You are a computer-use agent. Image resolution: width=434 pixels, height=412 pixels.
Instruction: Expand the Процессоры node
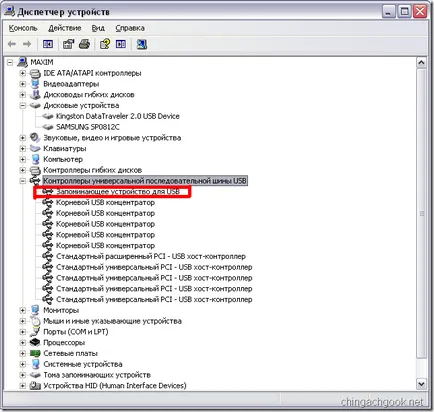coord(22,343)
